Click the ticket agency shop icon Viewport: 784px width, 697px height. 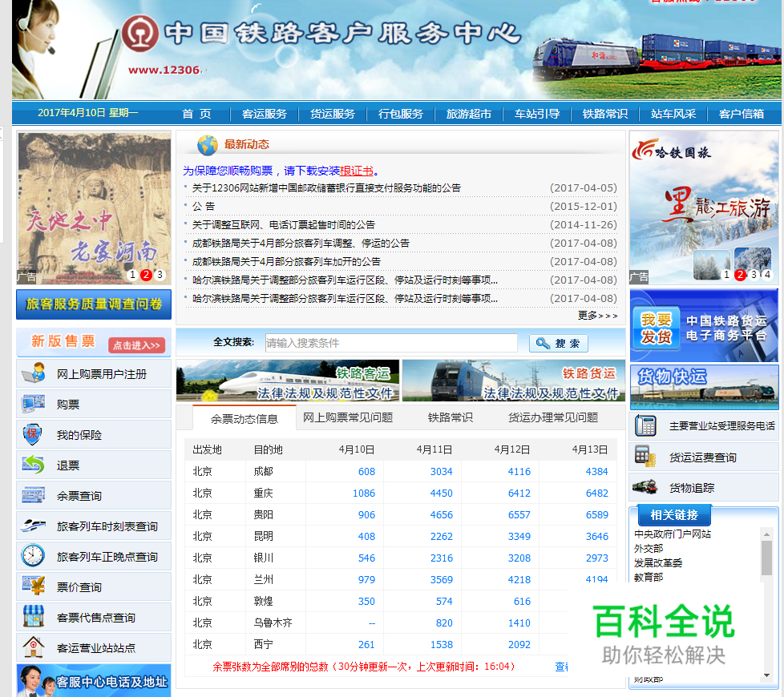[33, 617]
